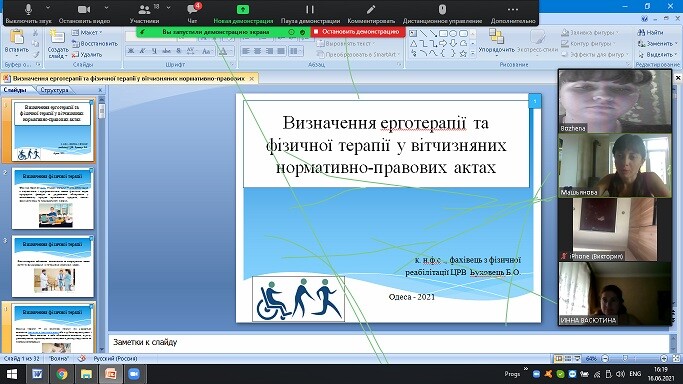Click 'Создать слайд' new slide button
This screenshot has width=683, height=384.
coord(57,44)
